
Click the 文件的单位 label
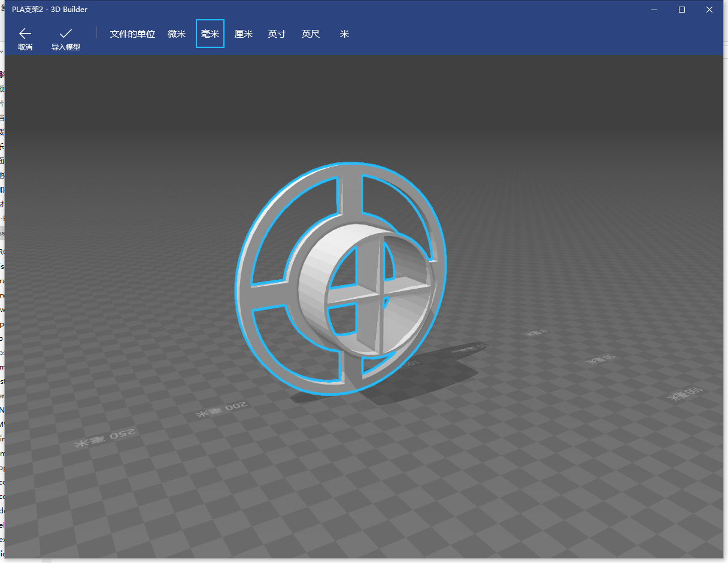[132, 34]
